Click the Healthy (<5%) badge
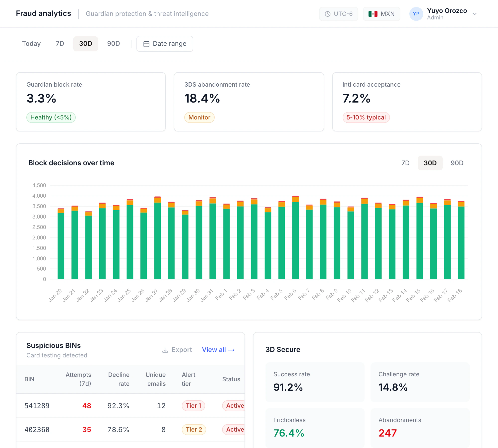Image resolution: width=498 pixels, height=448 pixels. click(x=51, y=117)
